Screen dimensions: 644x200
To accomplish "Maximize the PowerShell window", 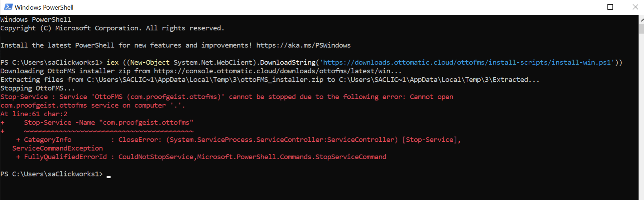I will [610, 7].
